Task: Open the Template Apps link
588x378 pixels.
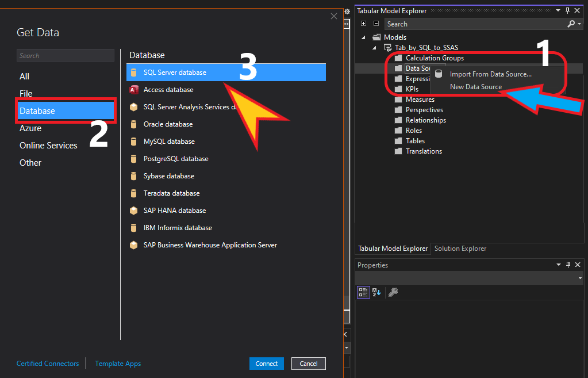Action: (118, 364)
